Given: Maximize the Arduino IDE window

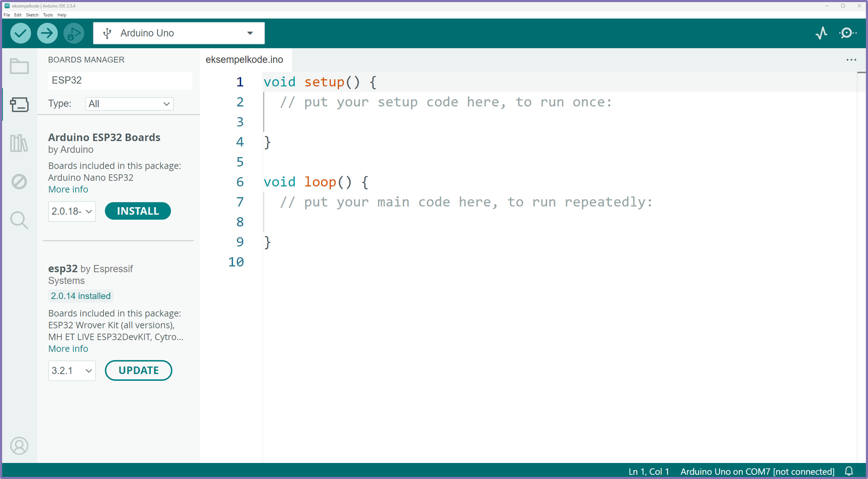Looking at the screenshot, I should (843, 6).
